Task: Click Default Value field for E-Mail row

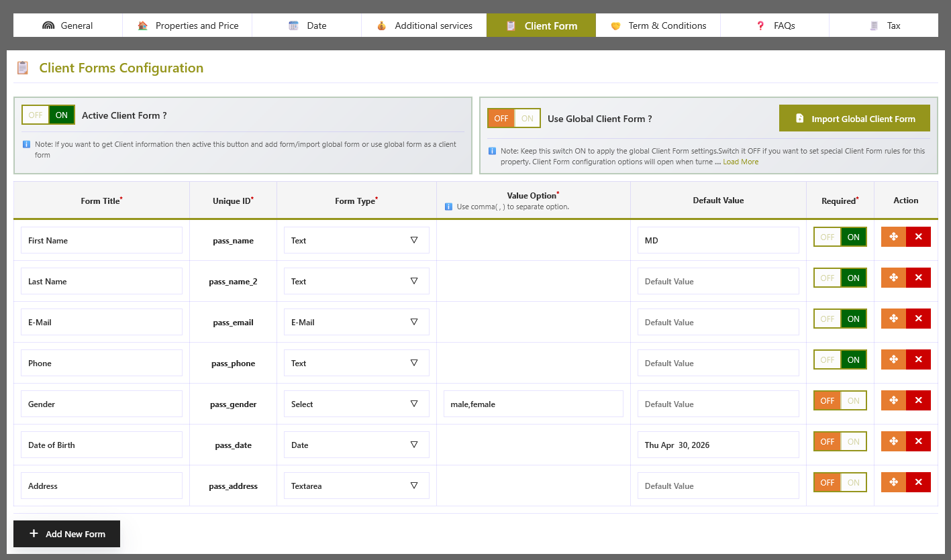Action: point(718,322)
